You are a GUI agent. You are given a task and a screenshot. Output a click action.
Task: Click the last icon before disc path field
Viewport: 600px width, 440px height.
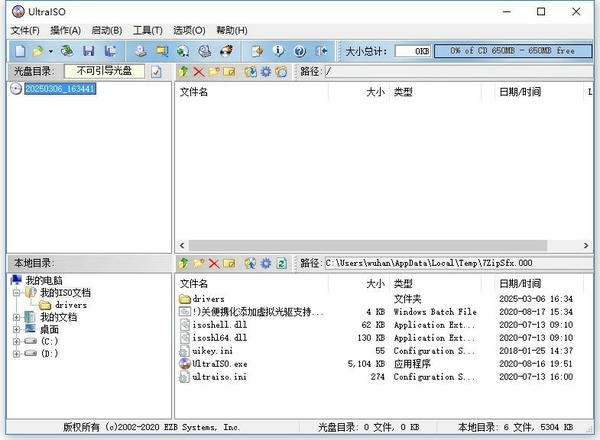(x=281, y=72)
